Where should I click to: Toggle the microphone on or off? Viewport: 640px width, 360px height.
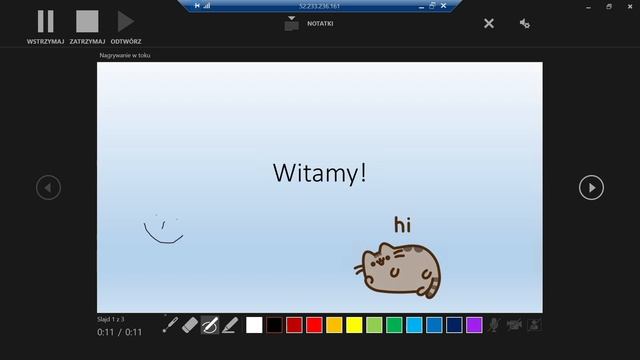[494, 325]
